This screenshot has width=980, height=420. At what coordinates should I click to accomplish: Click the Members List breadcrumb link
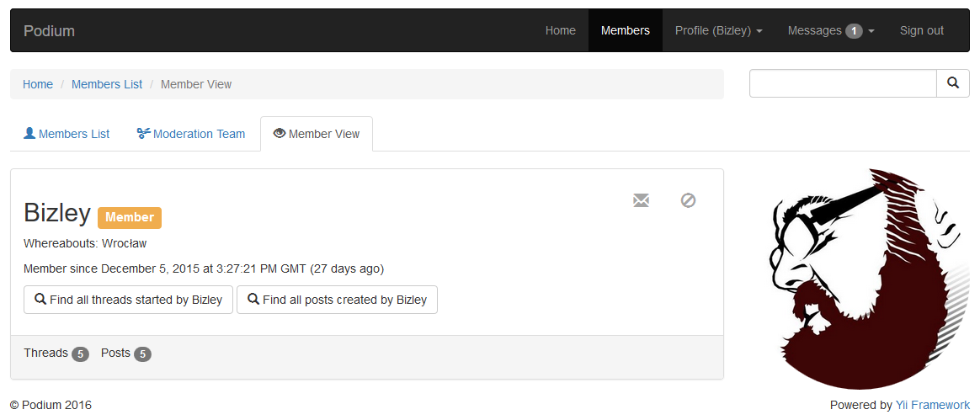(x=107, y=84)
